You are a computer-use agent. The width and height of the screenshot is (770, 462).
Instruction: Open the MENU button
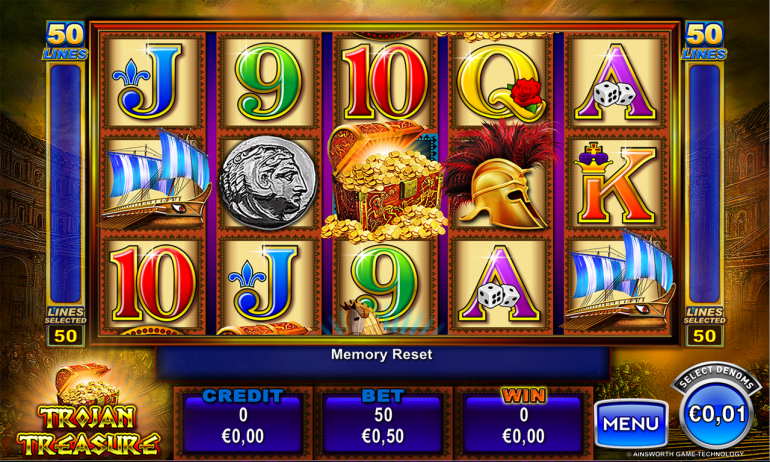[x=631, y=424]
